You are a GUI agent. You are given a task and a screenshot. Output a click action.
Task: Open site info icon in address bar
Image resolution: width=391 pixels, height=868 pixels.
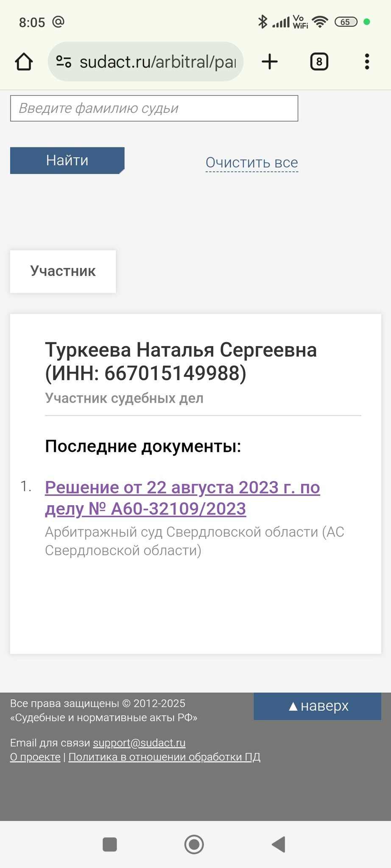(64, 62)
